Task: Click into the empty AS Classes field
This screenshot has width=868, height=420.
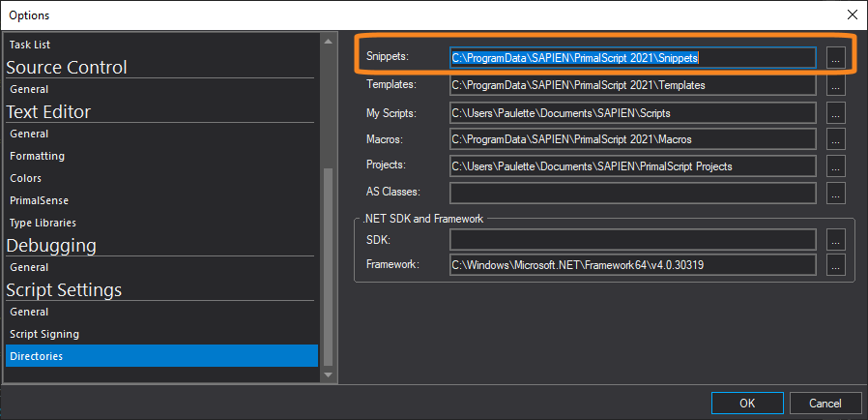Action: pos(633,193)
